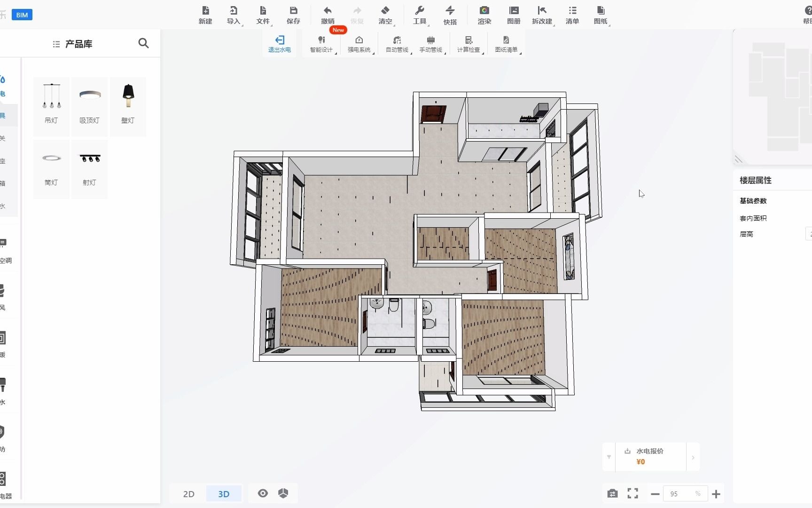Image resolution: width=812 pixels, height=508 pixels.
Task: Open 自动管线 auto piping menu
Action: coord(397,44)
